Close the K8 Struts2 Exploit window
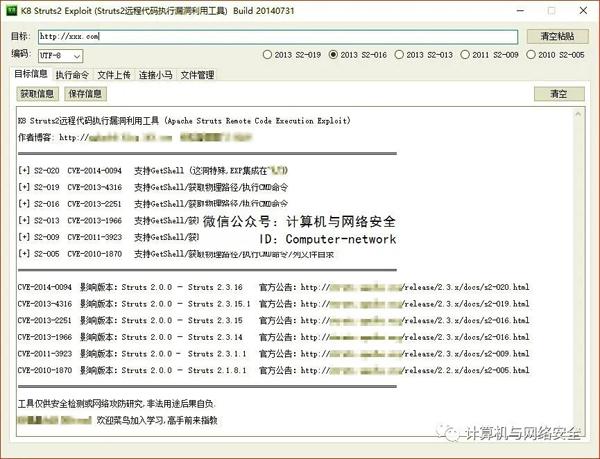Image resolution: width=600 pixels, height=459 pixels. click(583, 11)
